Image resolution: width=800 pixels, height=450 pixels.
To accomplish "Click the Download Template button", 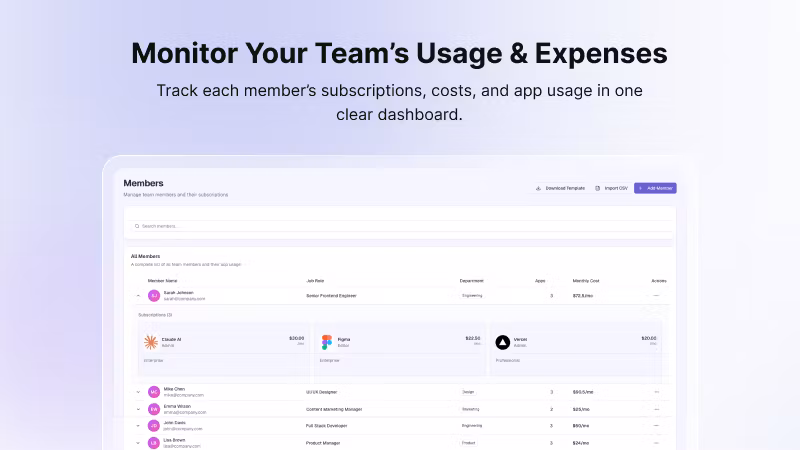I will pos(561,188).
